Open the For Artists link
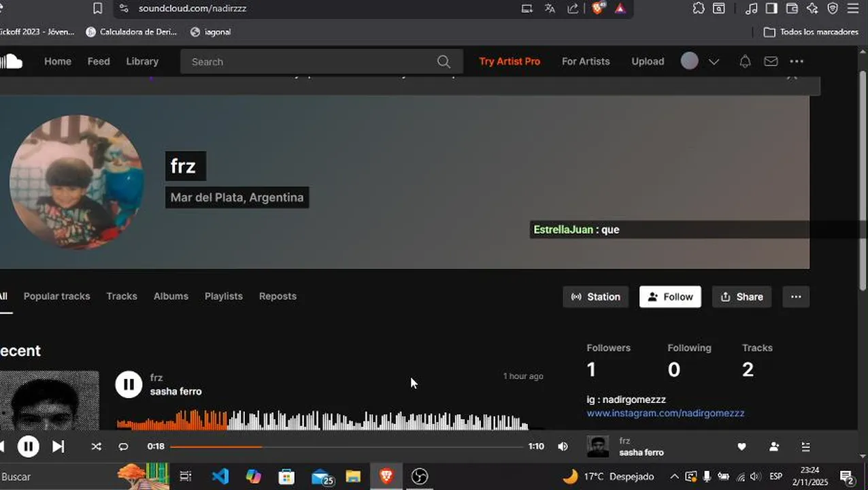 point(586,61)
